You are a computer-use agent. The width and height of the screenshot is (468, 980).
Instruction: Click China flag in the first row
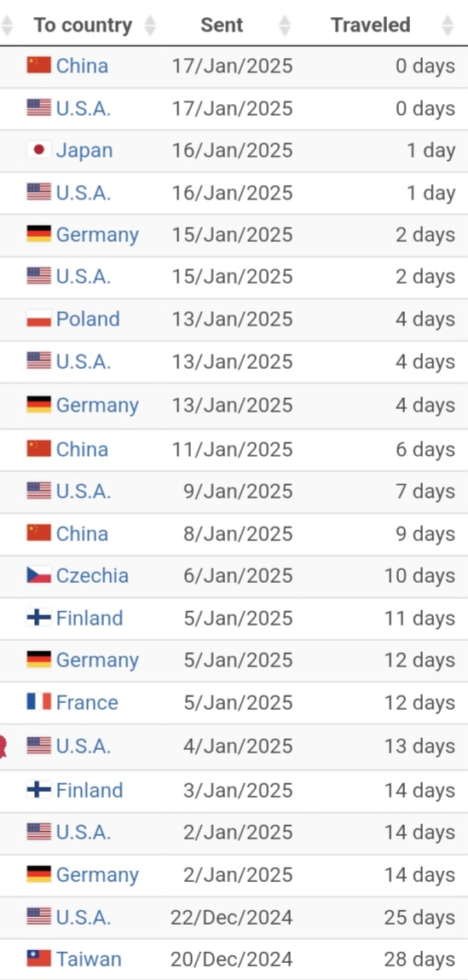click(38, 65)
